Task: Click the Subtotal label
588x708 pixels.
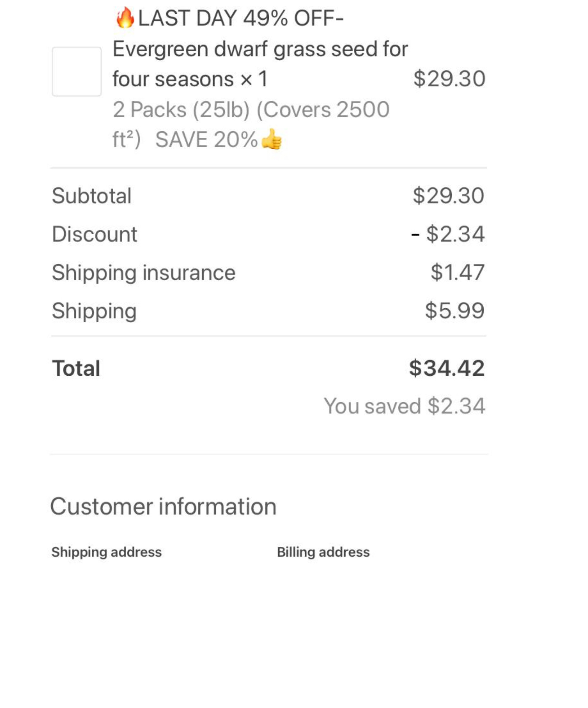Action: (92, 196)
